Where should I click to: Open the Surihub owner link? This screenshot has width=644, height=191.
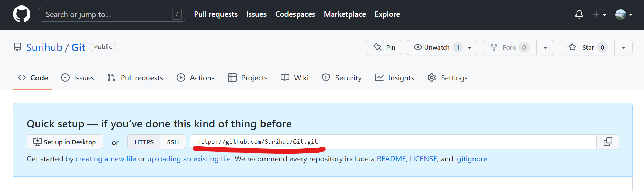44,47
